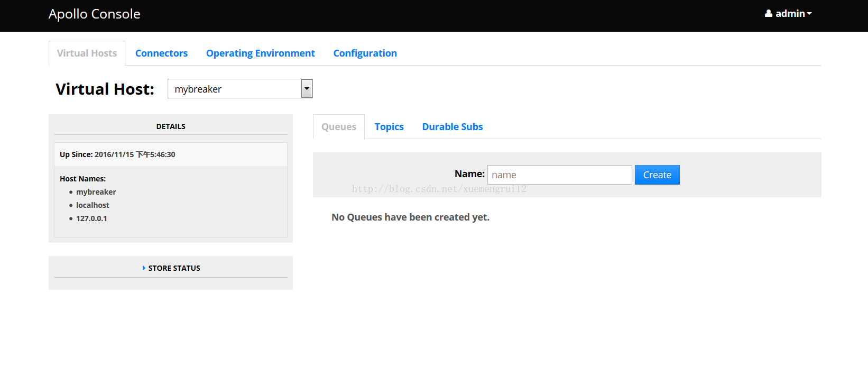This screenshot has height=366, width=868.
Task: Click the STORE STATUS disclosure triangle
Action: point(144,268)
